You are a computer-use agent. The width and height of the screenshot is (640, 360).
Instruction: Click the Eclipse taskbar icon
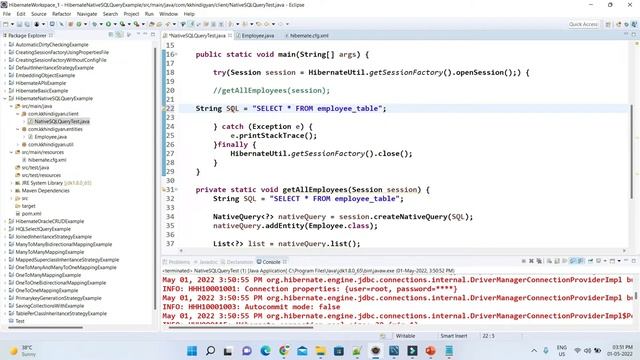coord(376,351)
